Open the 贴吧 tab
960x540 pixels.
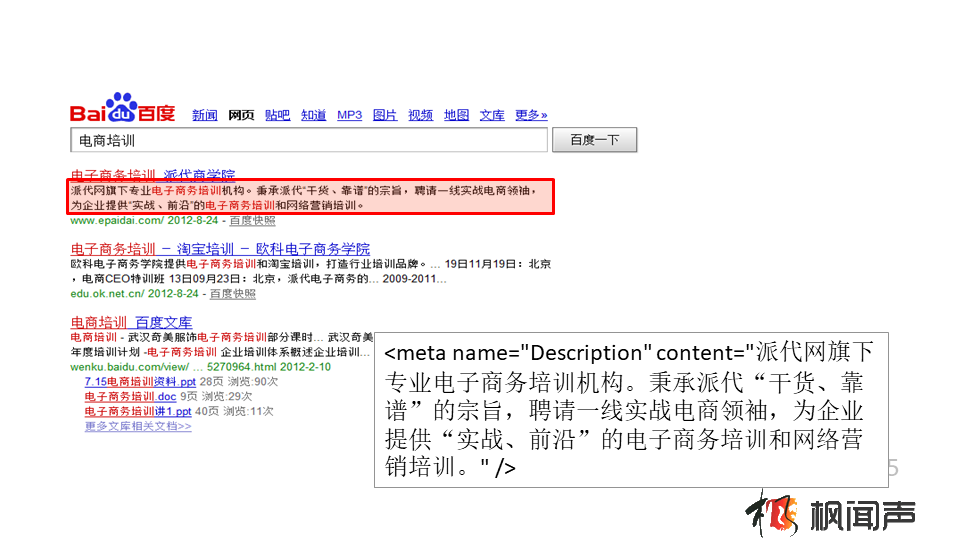pos(277,115)
